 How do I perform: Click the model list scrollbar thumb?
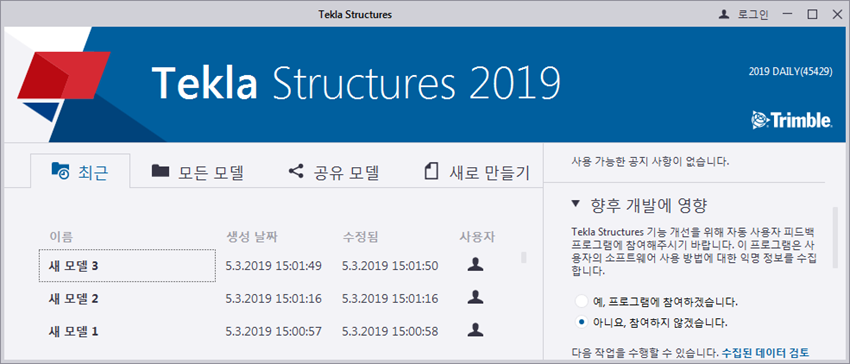[x=524, y=257]
